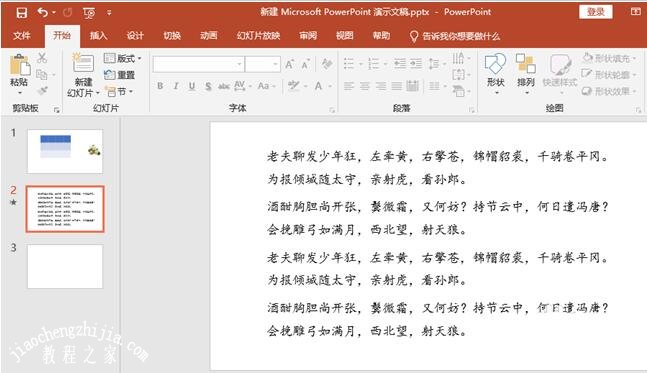This screenshot has width=647, height=373.
Task: Toggle Justify alignment
Action: click(x=397, y=86)
